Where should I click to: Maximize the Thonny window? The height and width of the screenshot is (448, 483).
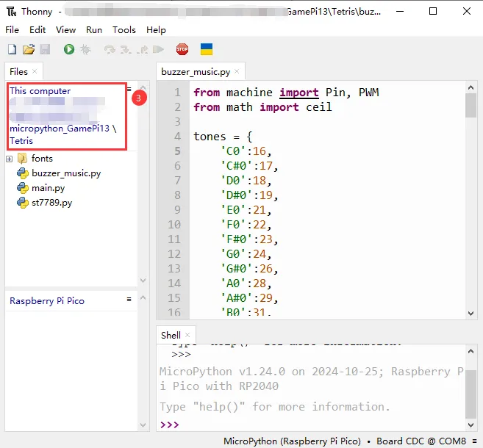[433, 12]
